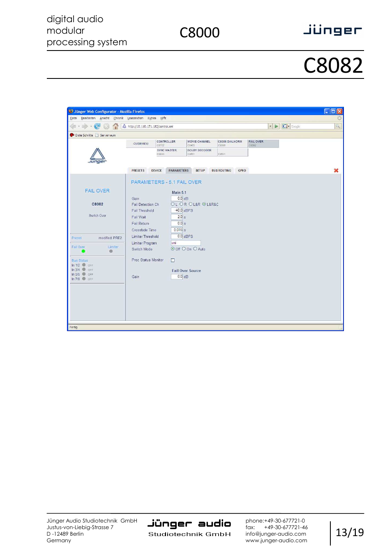Select Fail Detection Ch L&R radio
This screenshot has width=392, height=555.
190,204
